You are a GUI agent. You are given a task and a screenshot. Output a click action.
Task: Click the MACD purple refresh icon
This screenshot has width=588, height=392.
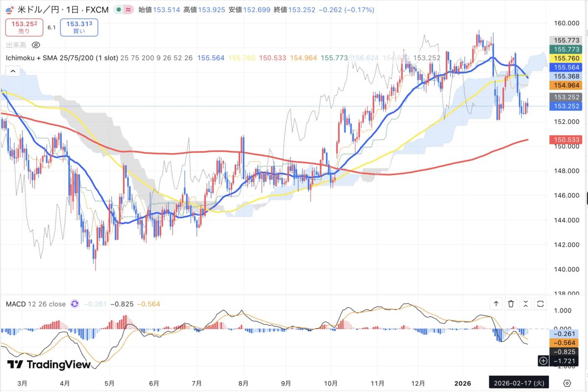[x=74, y=304]
